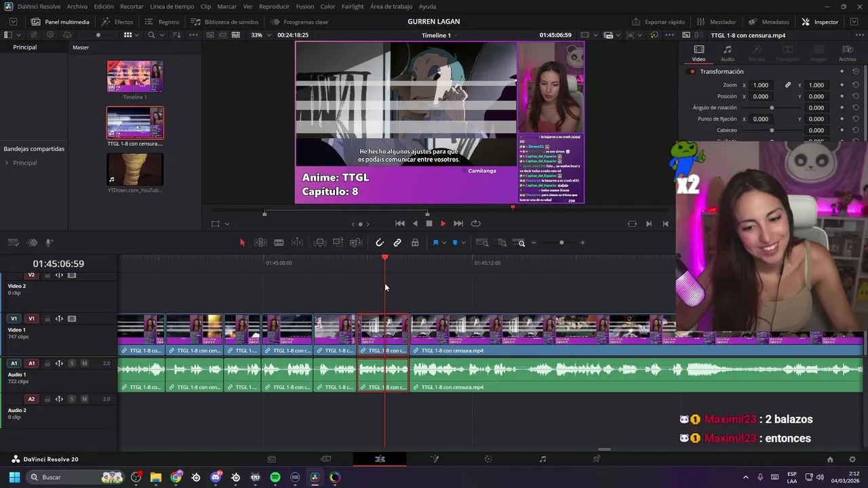
Task: Toggle auto track selector on Video 1
Action: tap(59, 319)
